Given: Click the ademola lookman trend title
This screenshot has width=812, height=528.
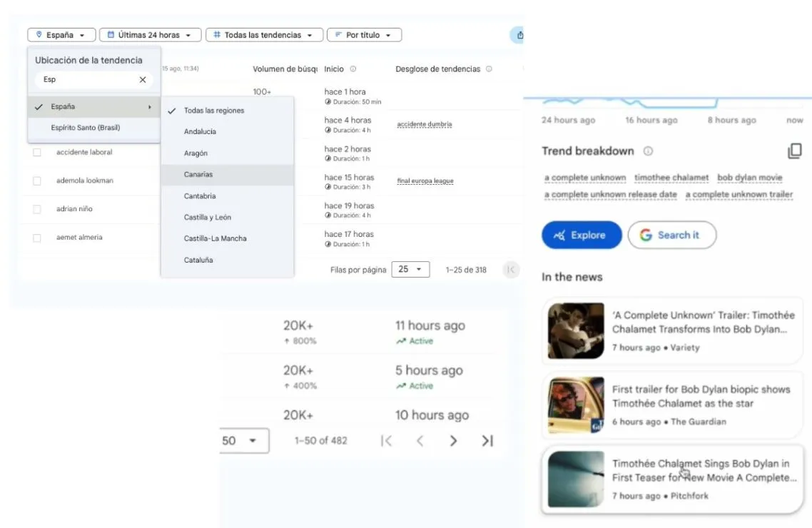Looking at the screenshot, I should tap(84, 181).
